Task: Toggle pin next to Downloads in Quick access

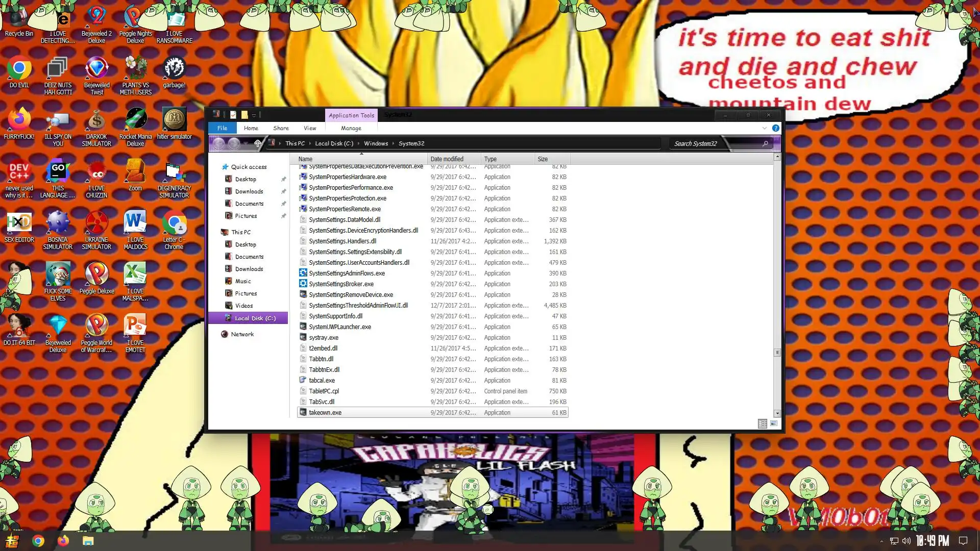Action: (283, 191)
